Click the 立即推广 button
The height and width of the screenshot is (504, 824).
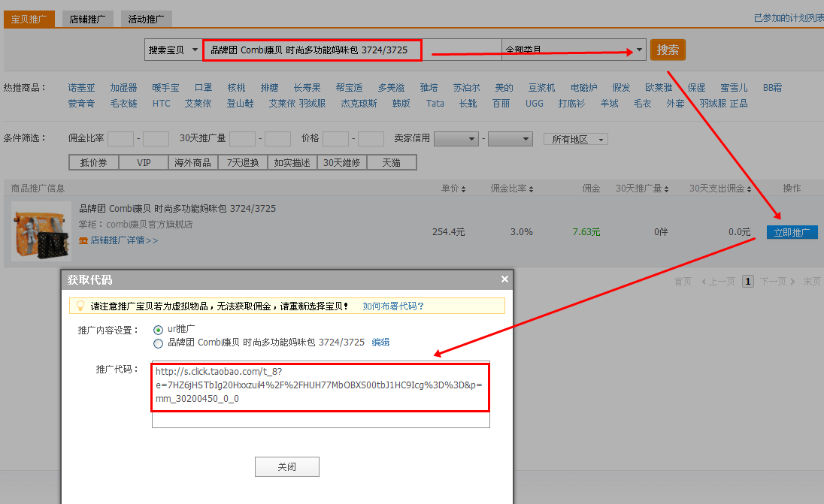(x=792, y=232)
